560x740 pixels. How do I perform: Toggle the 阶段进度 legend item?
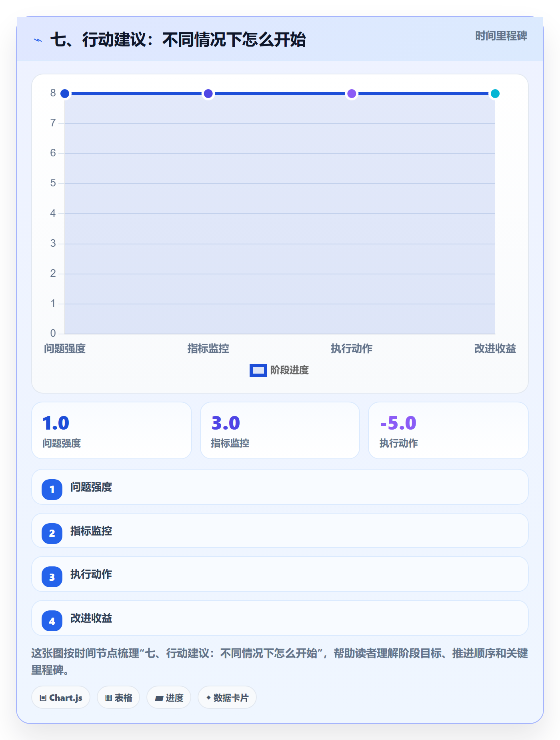[279, 370]
